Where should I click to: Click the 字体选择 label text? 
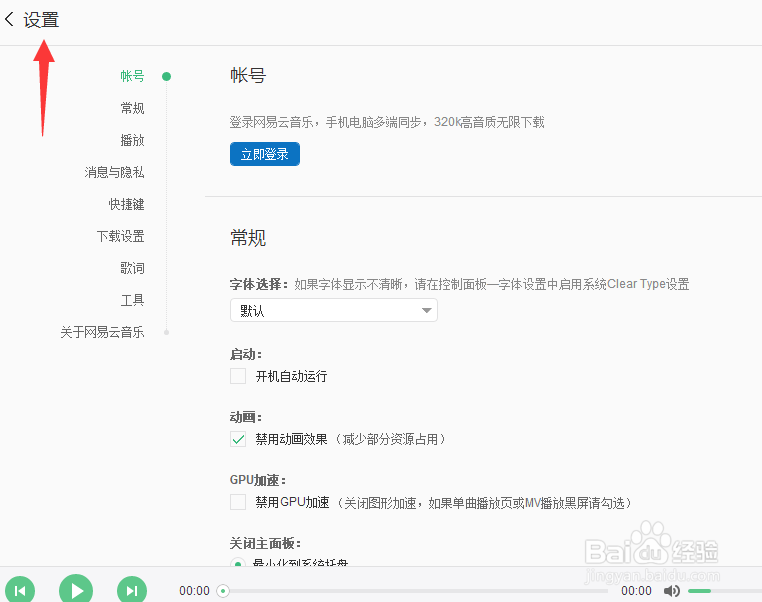point(259,284)
